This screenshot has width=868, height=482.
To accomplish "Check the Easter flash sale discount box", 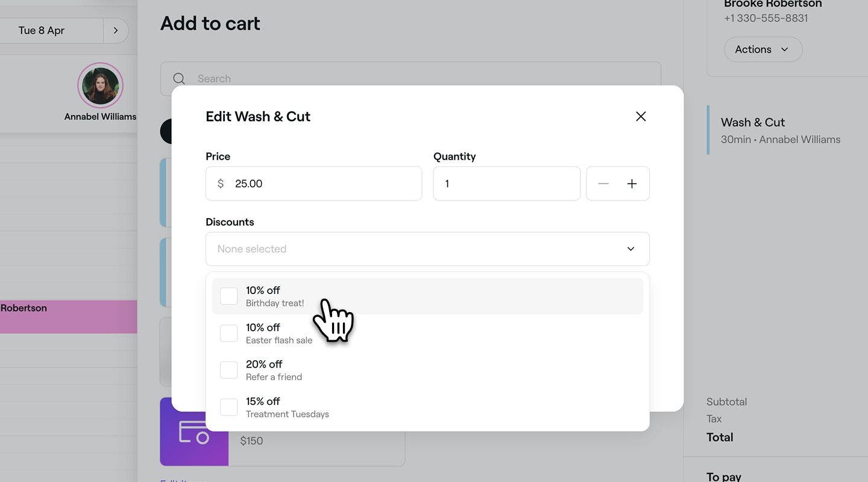I will click(x=228, y=333).
